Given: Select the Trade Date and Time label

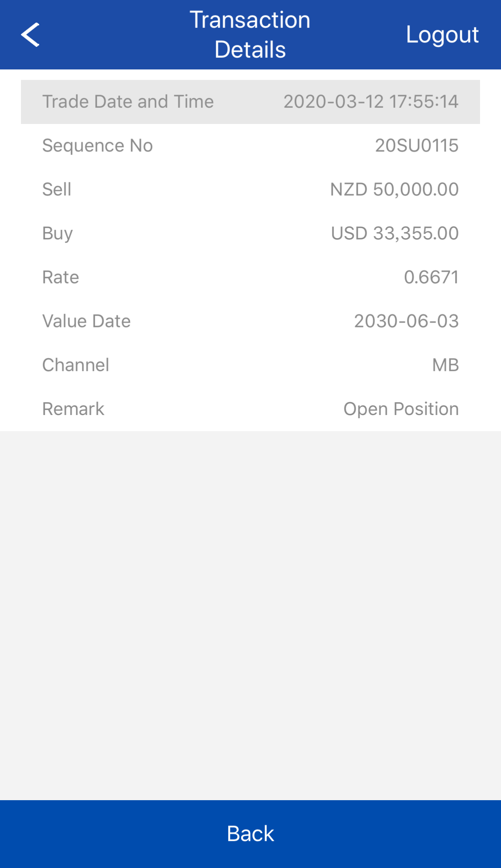Looking at the screenshot, I should click(x=128, y=101).
